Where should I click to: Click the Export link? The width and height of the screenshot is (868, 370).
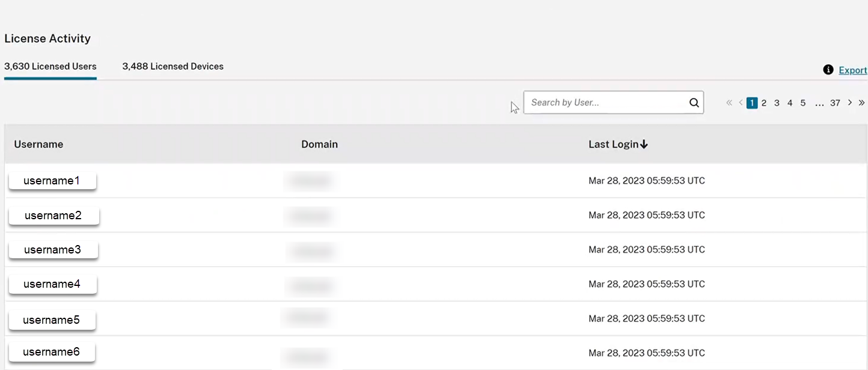[852, 70]
